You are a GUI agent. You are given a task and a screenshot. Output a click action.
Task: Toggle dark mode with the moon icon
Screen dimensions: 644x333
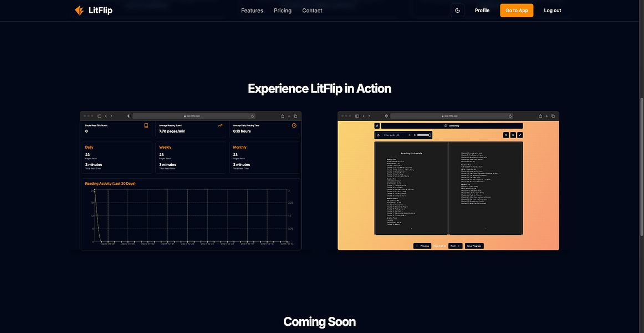tap(458, 11)
